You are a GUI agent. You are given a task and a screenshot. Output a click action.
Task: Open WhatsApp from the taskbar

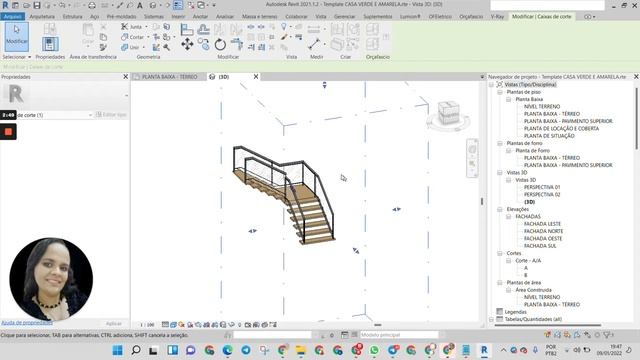[x=374, y=350]
